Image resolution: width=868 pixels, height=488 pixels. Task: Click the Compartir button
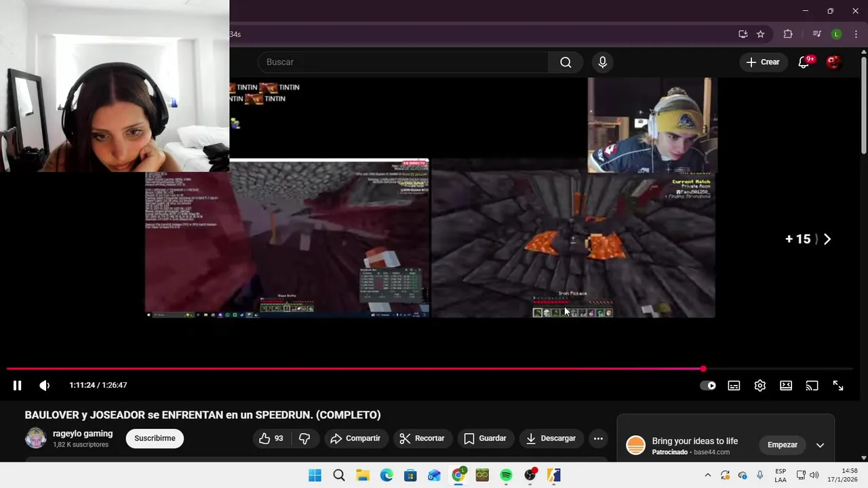(x=356, y=439)
